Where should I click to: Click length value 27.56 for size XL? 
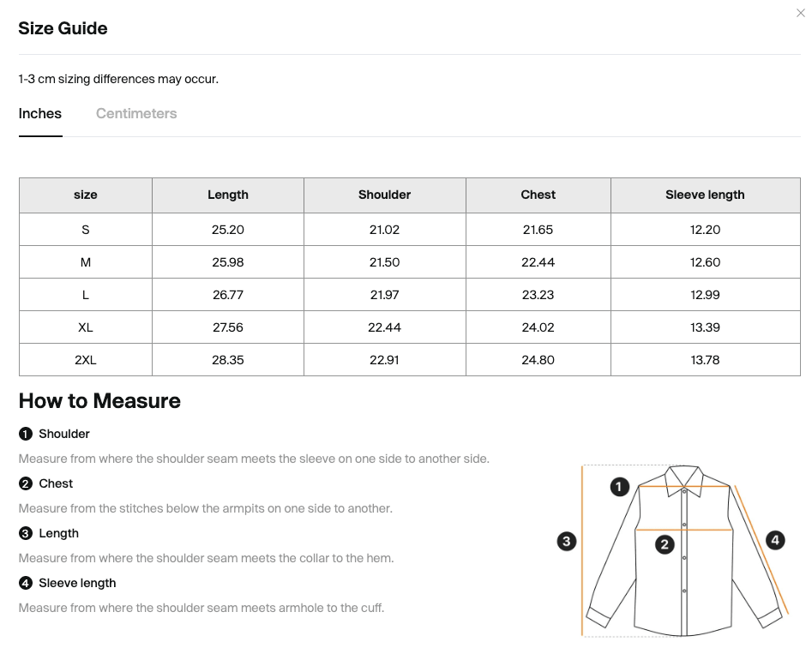tap(228, 327)
